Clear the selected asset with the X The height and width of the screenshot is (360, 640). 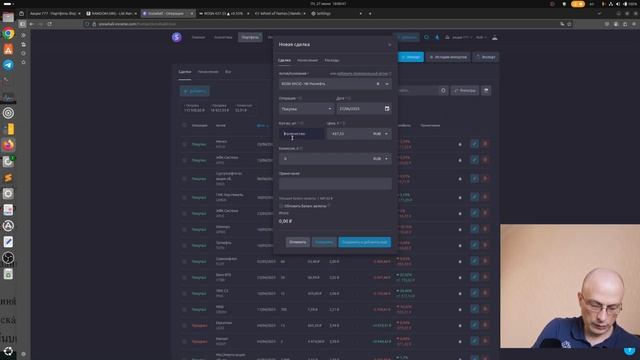[x=378, y=84]
